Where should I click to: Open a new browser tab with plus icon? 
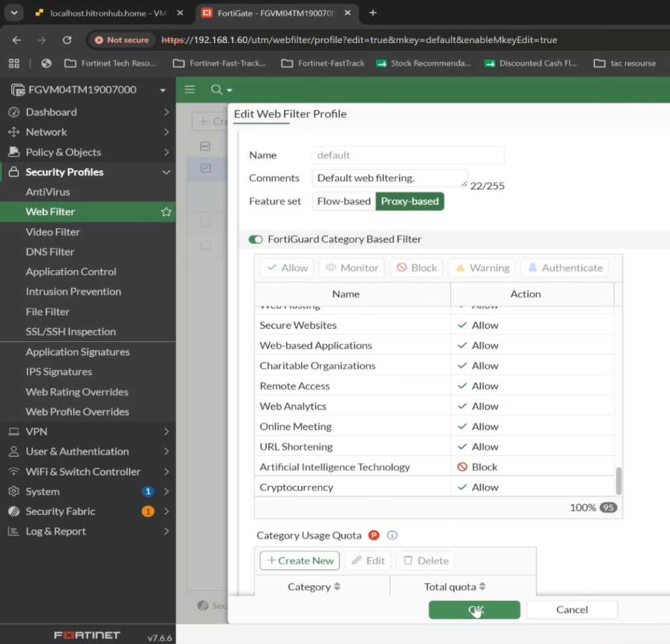tap(373, 13)
